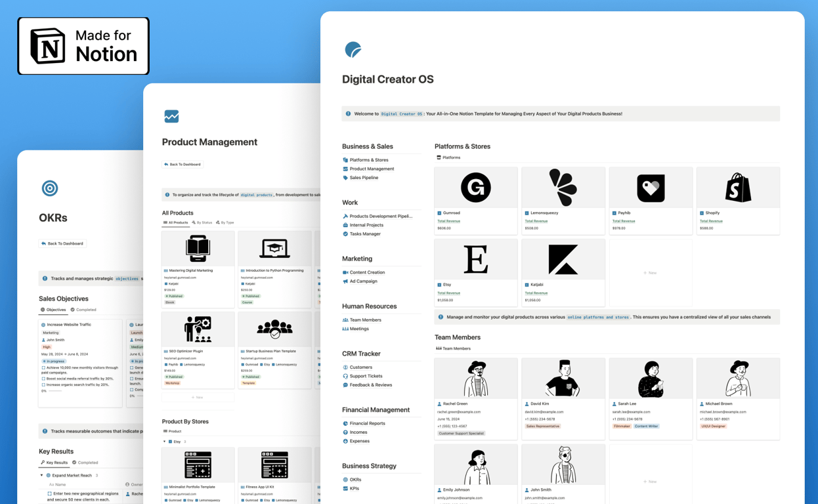Screen dimensions: 818x504
Task: Click the icon beside Platforms & Stores
Action: click(x=345, y=160)
